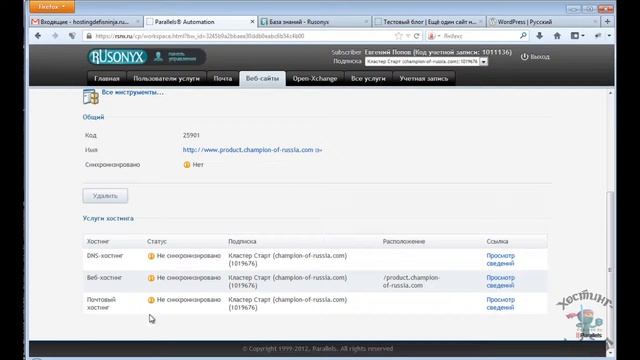Viewport: 640px width, 360px height.
Task: Click the Общий section heading
Action: point(93,117)
